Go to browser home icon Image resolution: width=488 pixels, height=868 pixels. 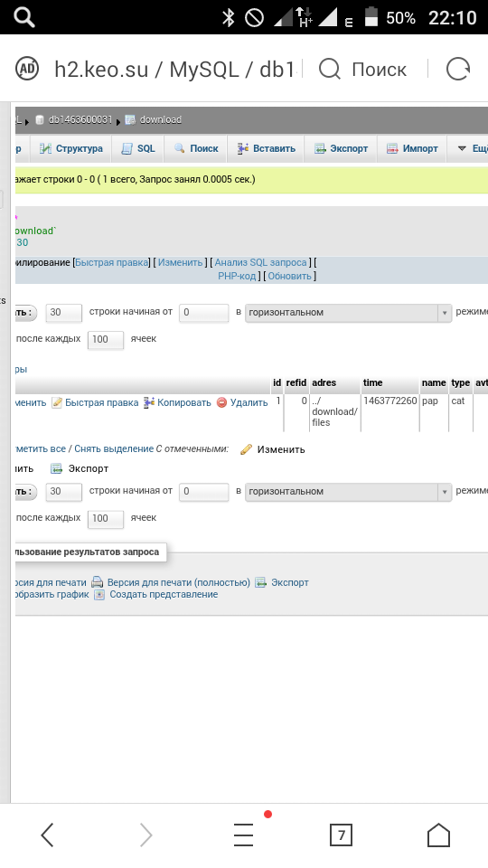(x=439, y=835)
